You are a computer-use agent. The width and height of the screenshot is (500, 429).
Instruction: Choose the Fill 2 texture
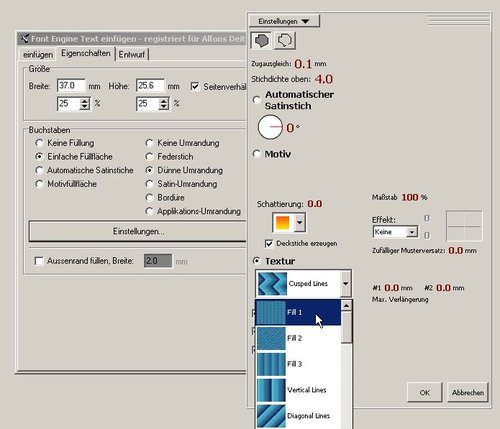tap(298, 338)
